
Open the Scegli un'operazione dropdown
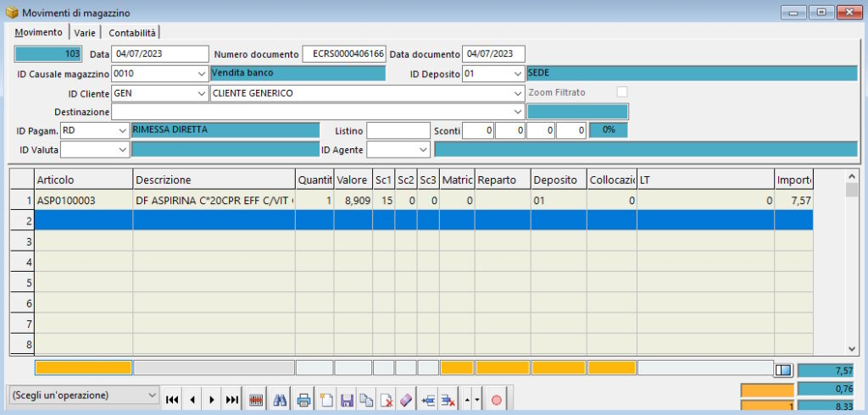(84, 396)
